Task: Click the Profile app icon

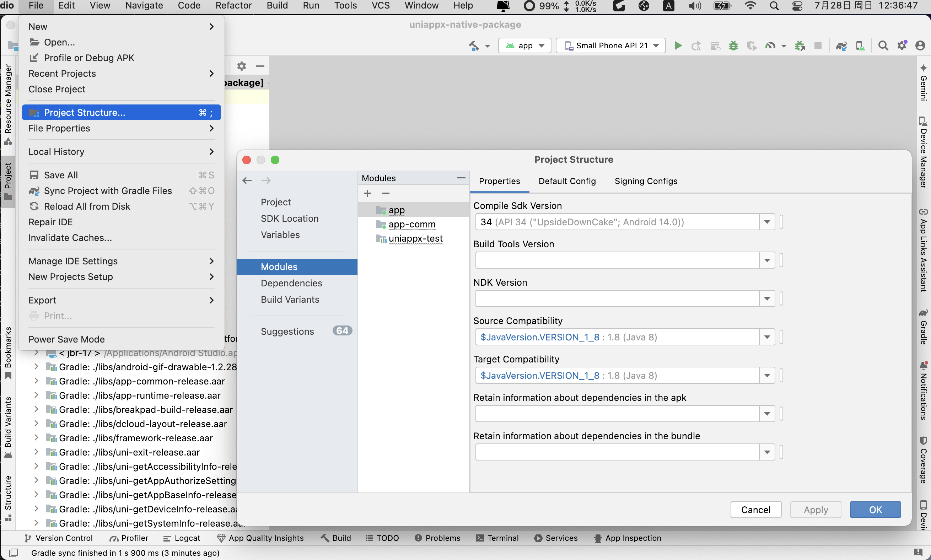Action: coord(770,46)
